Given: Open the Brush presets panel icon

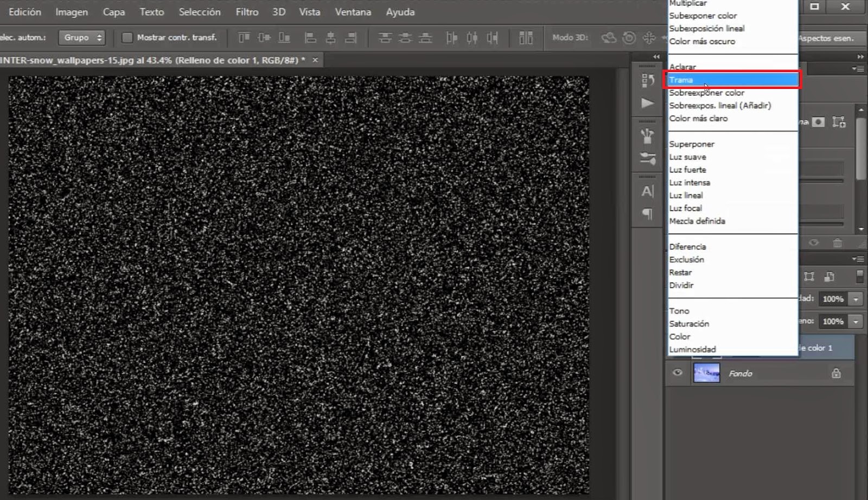Looking at the screenshot, I should point(647,136).
